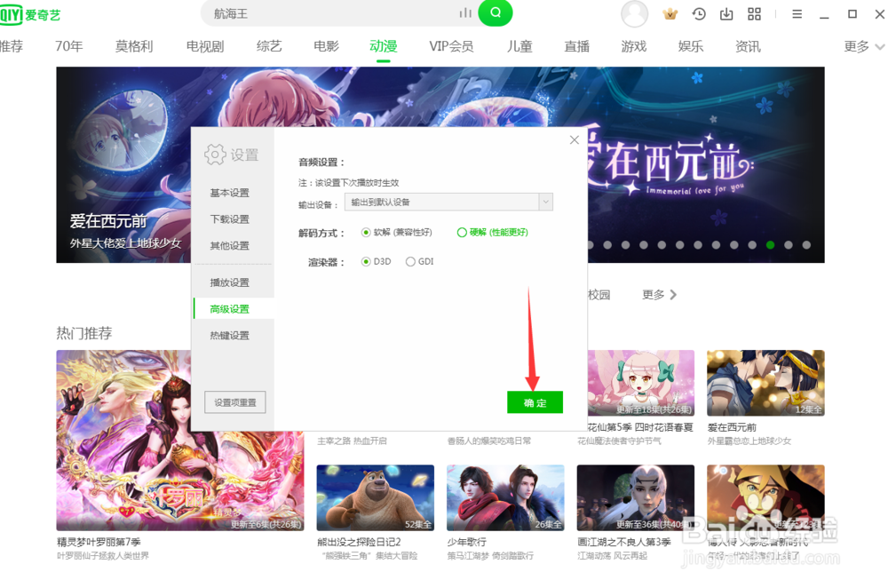Go to the 资讯 channel tab
The width and height of the screenshot is (888, 588).
748,46
